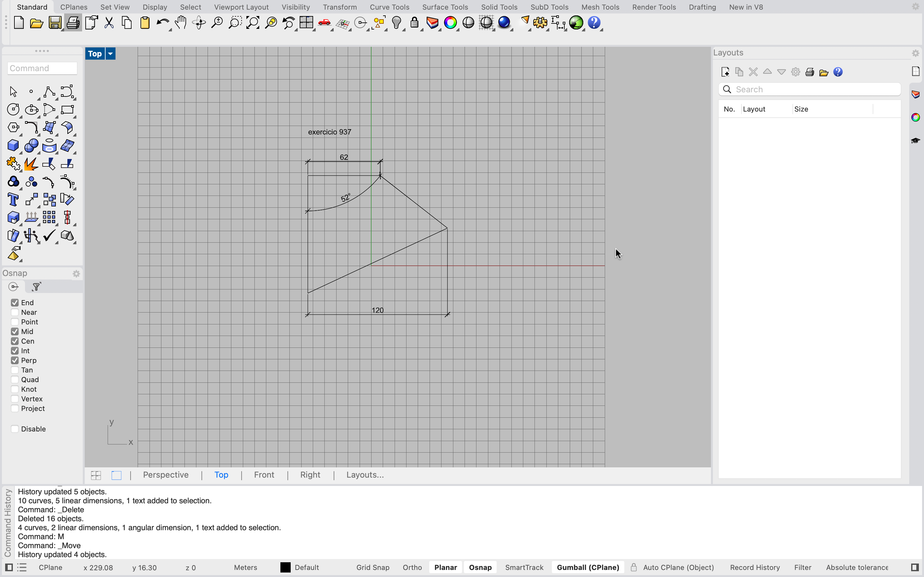The height and width of the screenshot is (577, 924).
Task: Open the Layouts panel gear options
Action: (x=915, y=53)
